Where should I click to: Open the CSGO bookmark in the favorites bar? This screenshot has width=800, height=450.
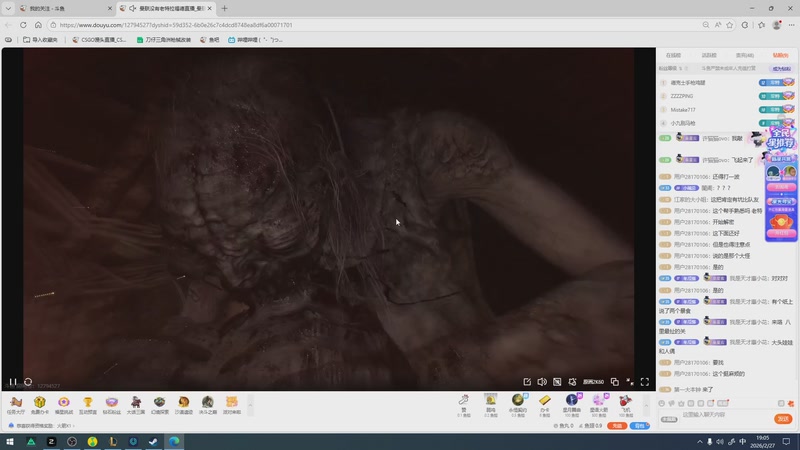click(99, 40)
